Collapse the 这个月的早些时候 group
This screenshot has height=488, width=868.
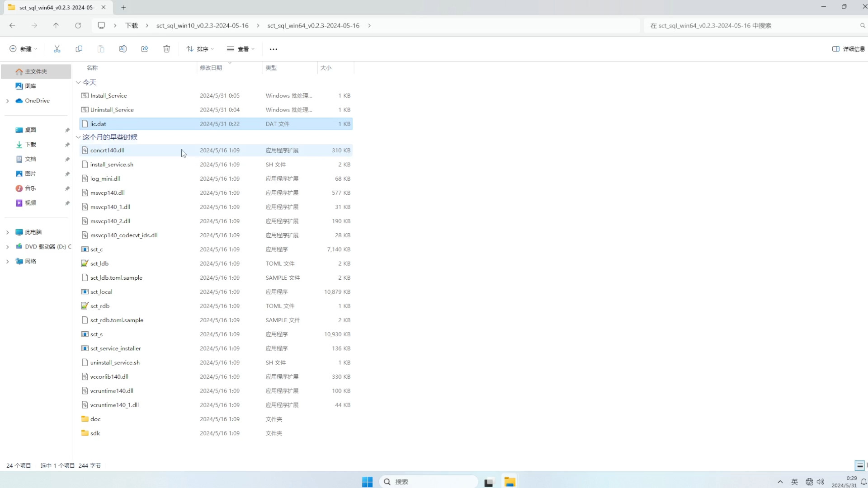click(78, 137)
